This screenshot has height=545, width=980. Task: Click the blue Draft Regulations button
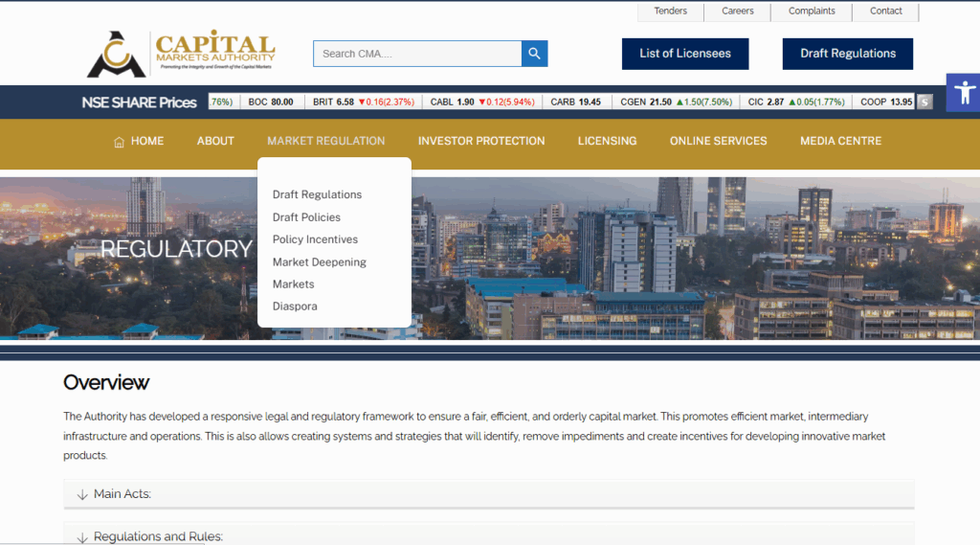[848, 54]
